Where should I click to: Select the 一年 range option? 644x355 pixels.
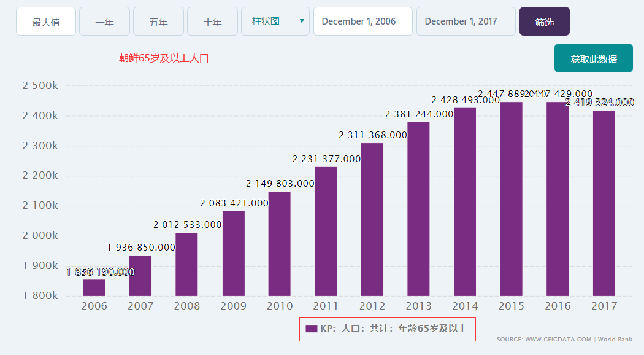click(x=104, y=21)
